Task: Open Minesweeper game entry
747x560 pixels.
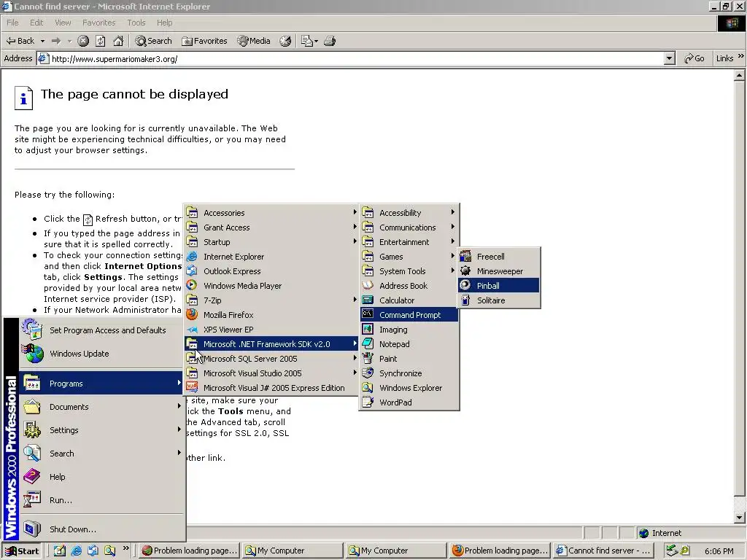Action: (x=498, y=271)
